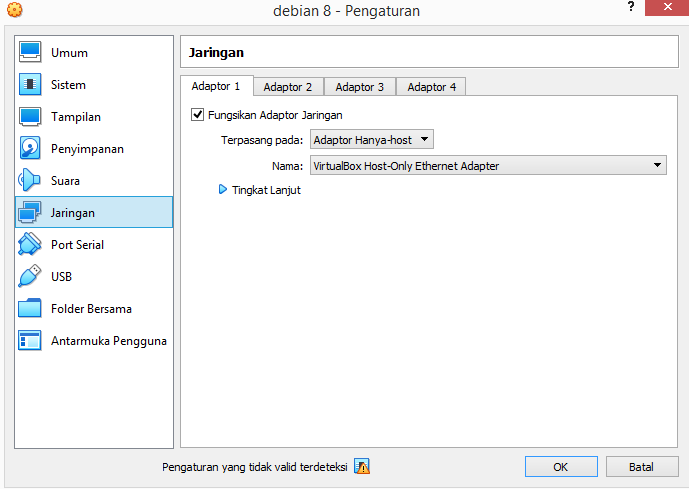This screenshot has width=689, height=489.
Task: Select Port Serial category label
Action: point(77,245)
